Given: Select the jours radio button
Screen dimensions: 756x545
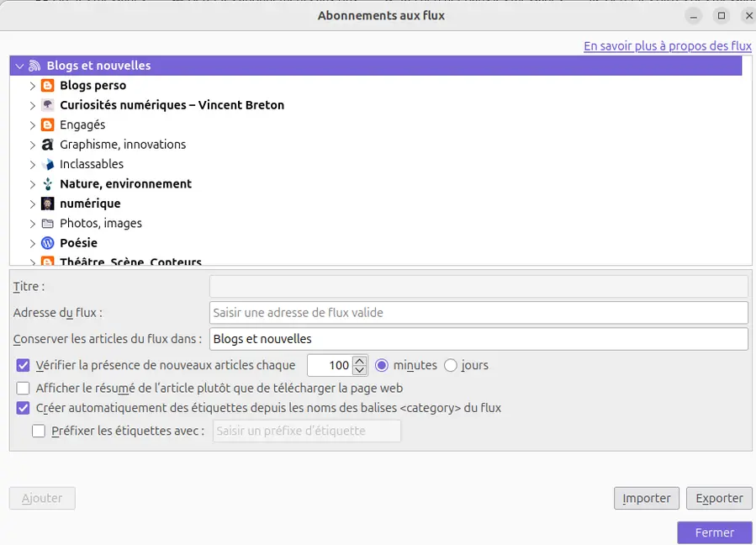Looking at the screenshot, I should 451,365.
